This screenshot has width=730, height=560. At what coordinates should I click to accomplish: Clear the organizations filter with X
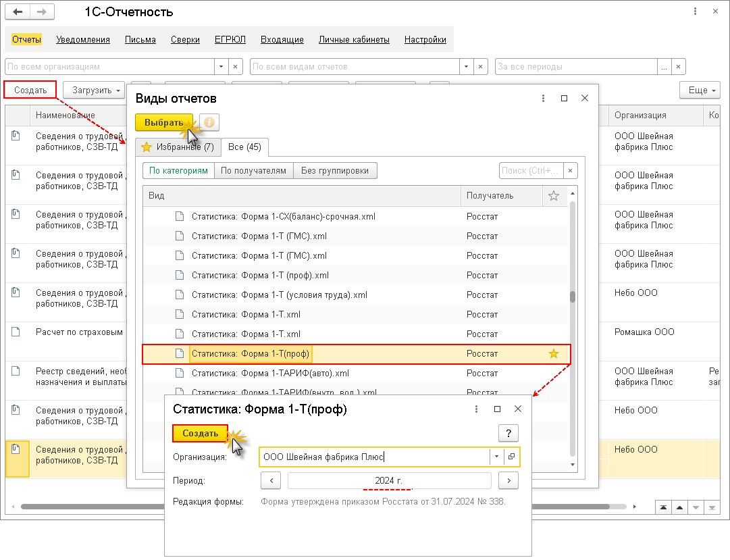click(x=235, y=67)
